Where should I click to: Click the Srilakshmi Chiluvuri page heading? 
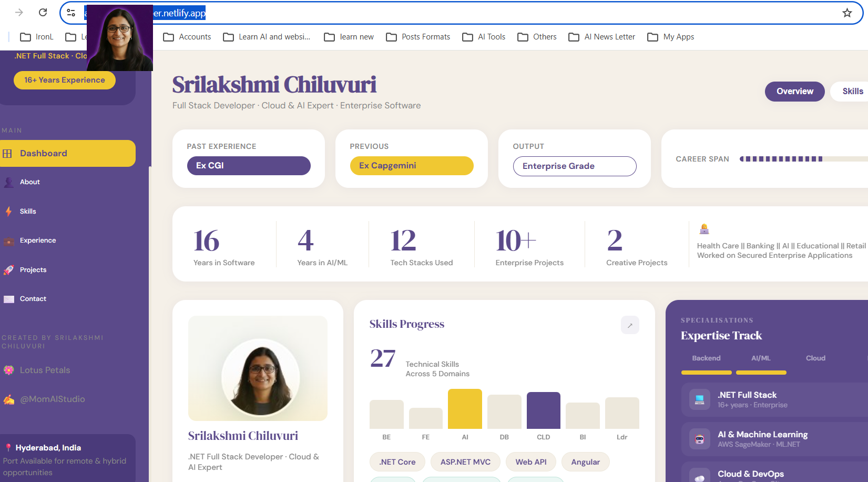274,85
